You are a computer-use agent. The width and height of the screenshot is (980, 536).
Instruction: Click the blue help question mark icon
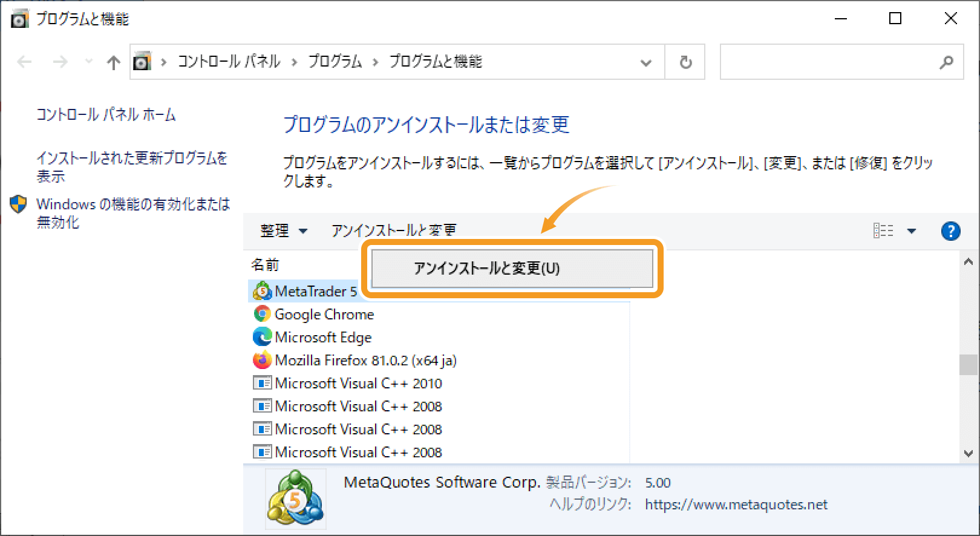click(x=950, y=230)
